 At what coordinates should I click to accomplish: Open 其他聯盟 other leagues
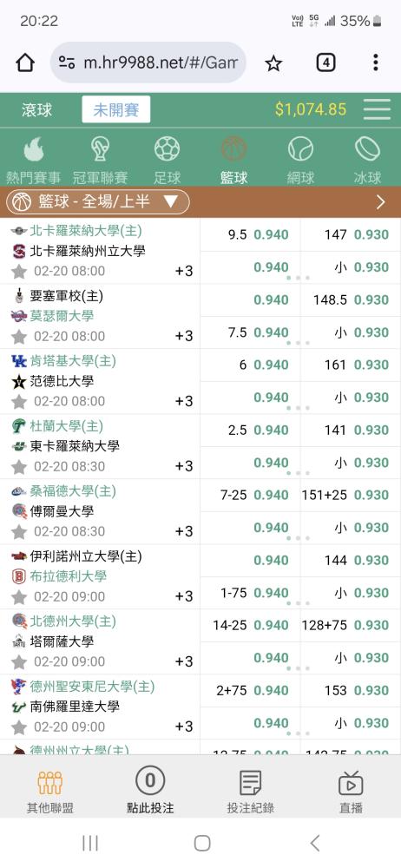point(49,792)
